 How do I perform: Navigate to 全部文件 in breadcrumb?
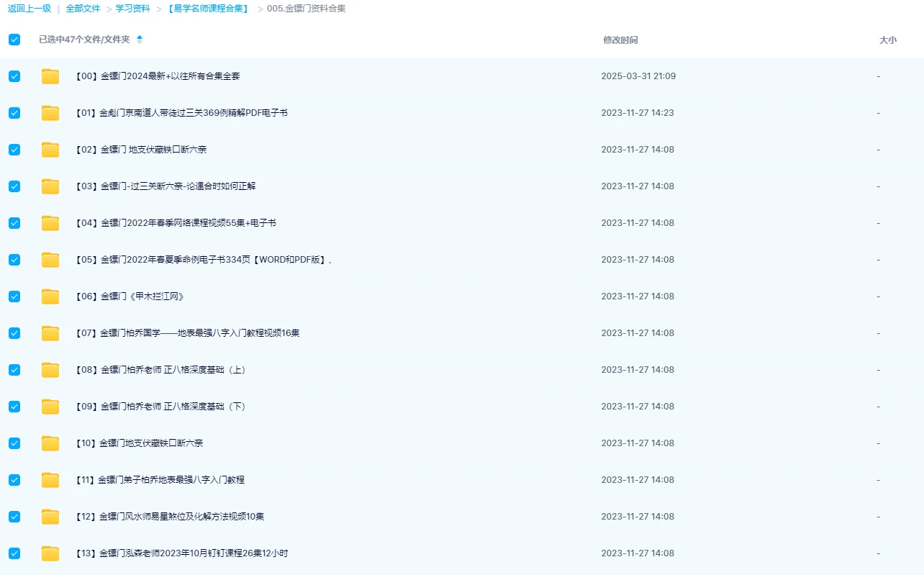(83, 9)
